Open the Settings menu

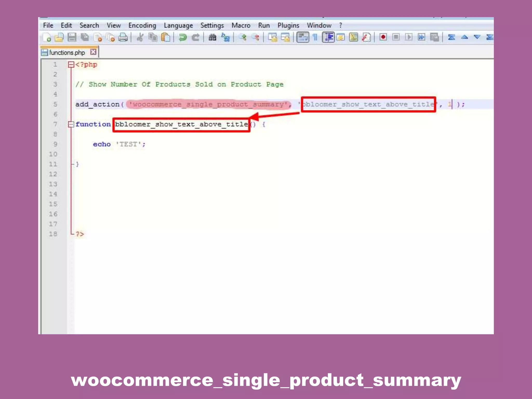212,25
